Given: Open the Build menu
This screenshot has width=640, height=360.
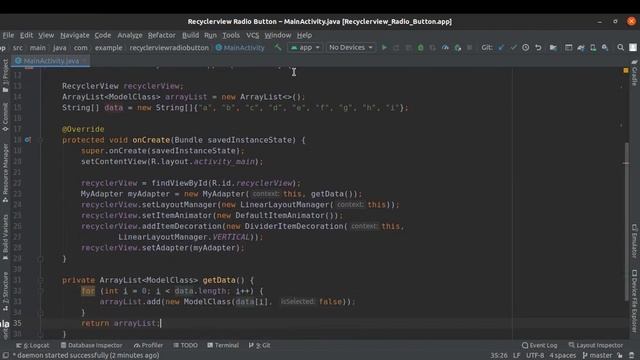Looking at the screenshot, I should (x=190, y=35).
